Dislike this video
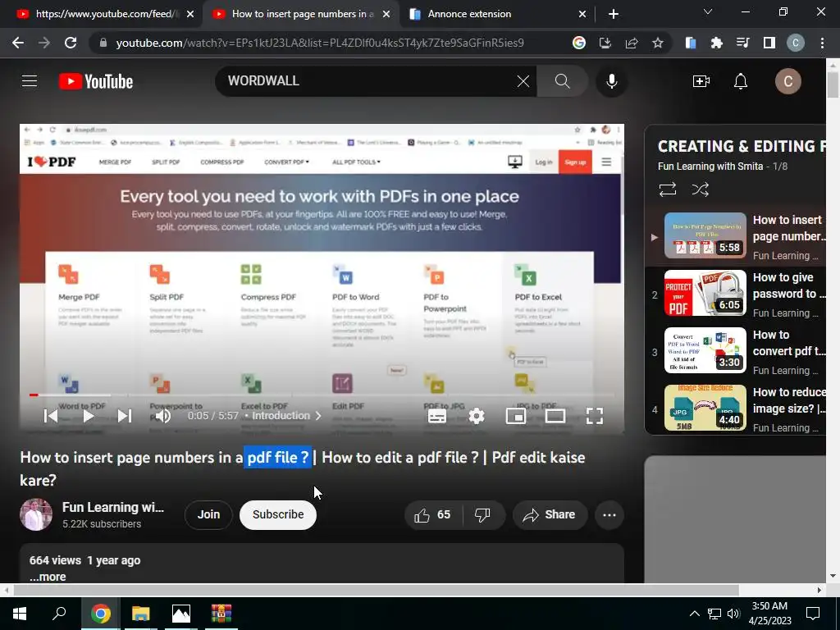Screen dimensions: 840x630 coord(482,515)
